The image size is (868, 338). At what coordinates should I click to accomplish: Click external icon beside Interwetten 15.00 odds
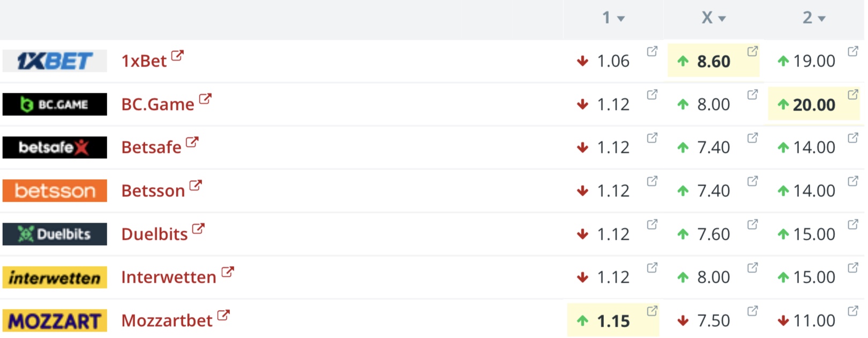click(852, 267)
